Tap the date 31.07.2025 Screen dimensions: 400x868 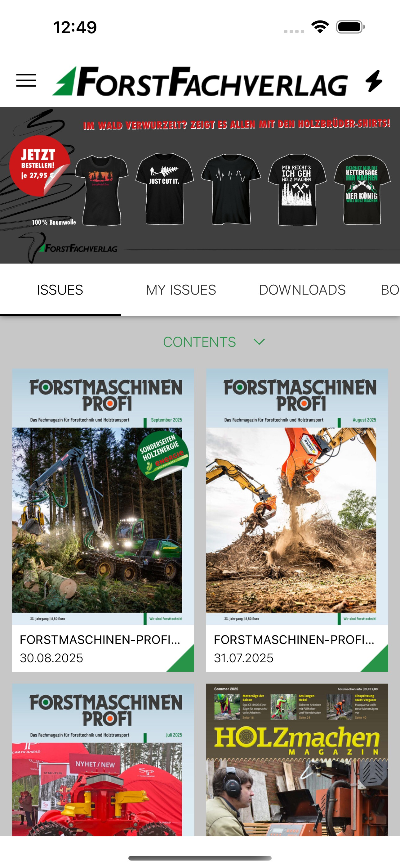244,658
